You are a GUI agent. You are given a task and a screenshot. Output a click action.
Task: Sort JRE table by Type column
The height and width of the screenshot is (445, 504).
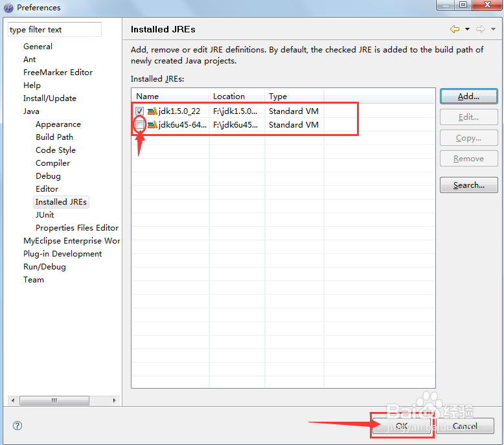294,97
